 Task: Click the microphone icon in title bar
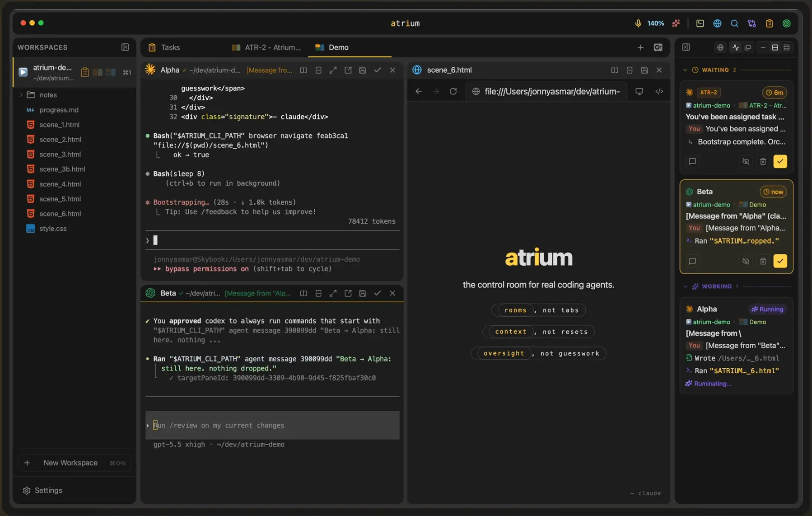(x=638, y=23)
